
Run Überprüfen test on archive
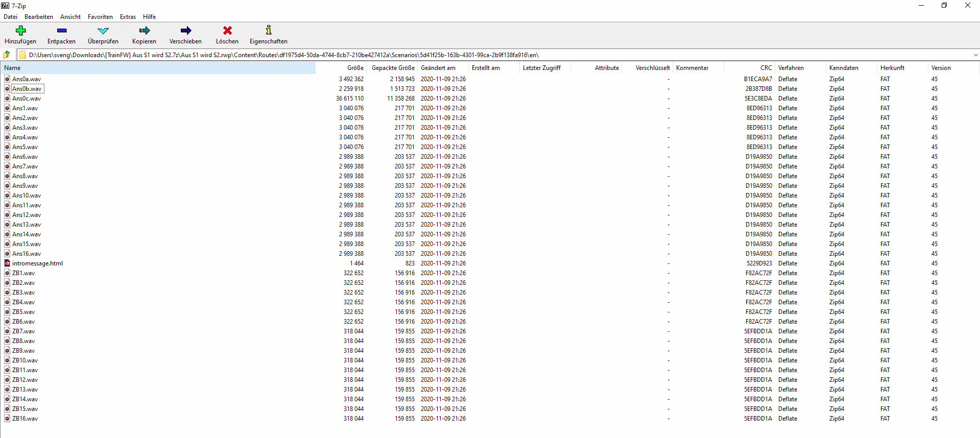click(x=103, y=31)
